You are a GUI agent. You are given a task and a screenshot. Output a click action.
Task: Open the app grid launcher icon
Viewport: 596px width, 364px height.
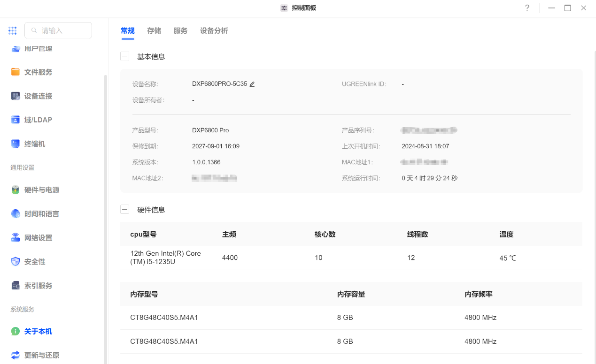(12, 30)
